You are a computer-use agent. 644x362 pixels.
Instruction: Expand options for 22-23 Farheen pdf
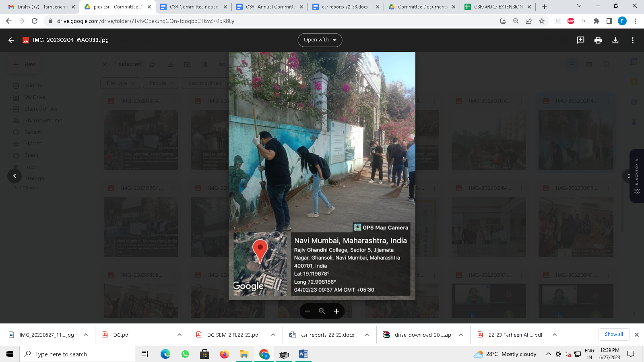(x=555, y=335)
